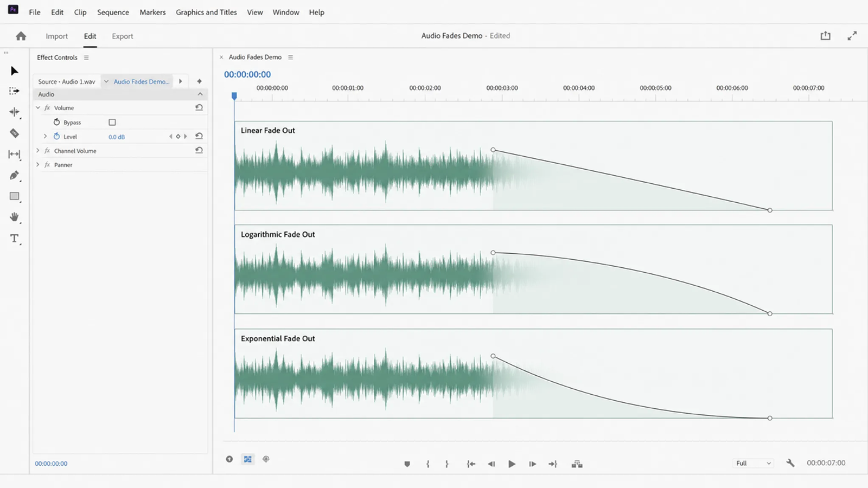This screenshot has width=868, height=488.
Task: Switch to the Import tab
Action: point(57,36)
